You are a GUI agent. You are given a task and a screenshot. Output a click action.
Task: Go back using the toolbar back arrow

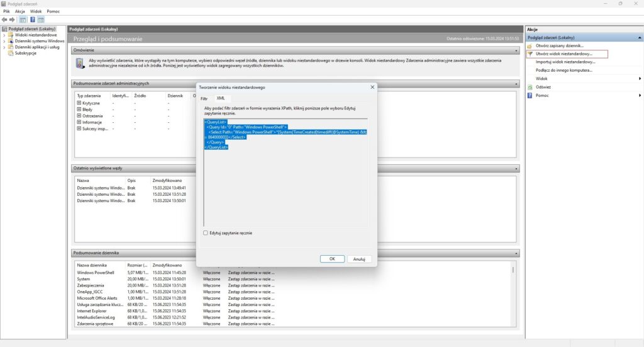(x=4, y=20)
